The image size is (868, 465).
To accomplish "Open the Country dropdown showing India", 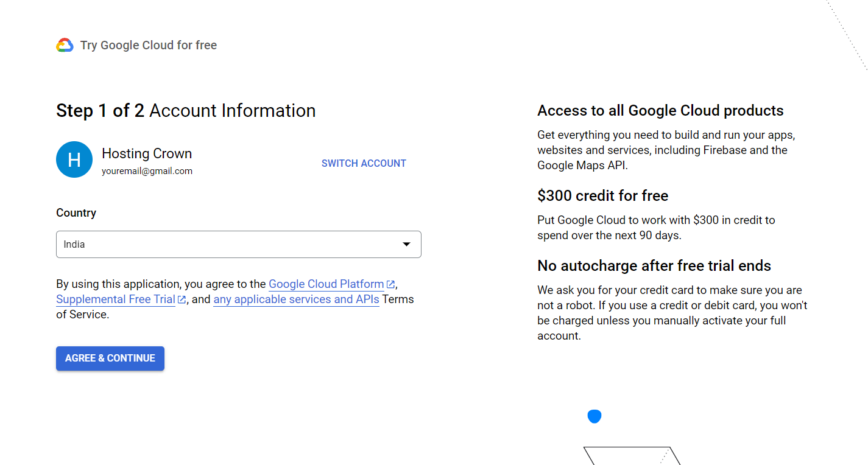I will (x=239, y=244).
